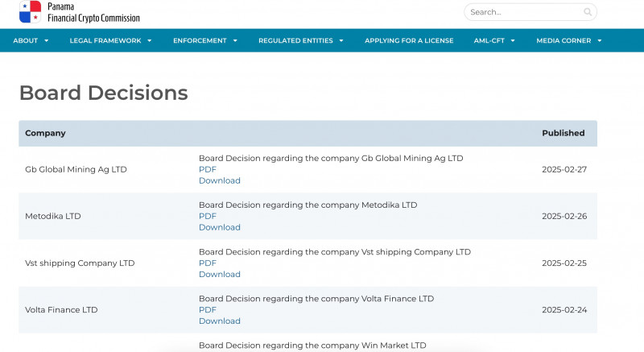The height and width of the screenshot is (352, 644).
Task: Click the date 2025-02-24
Action: 564,309
